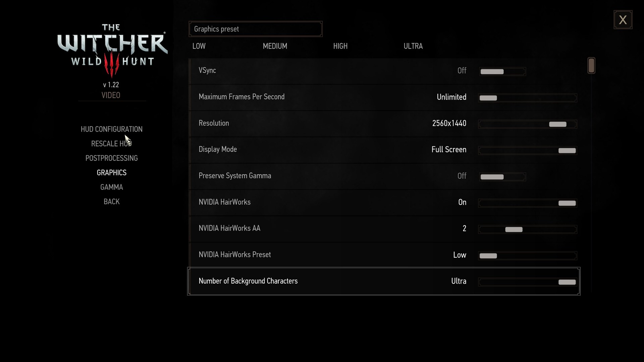Click the BACK navigation button

(x=111, y=201)
